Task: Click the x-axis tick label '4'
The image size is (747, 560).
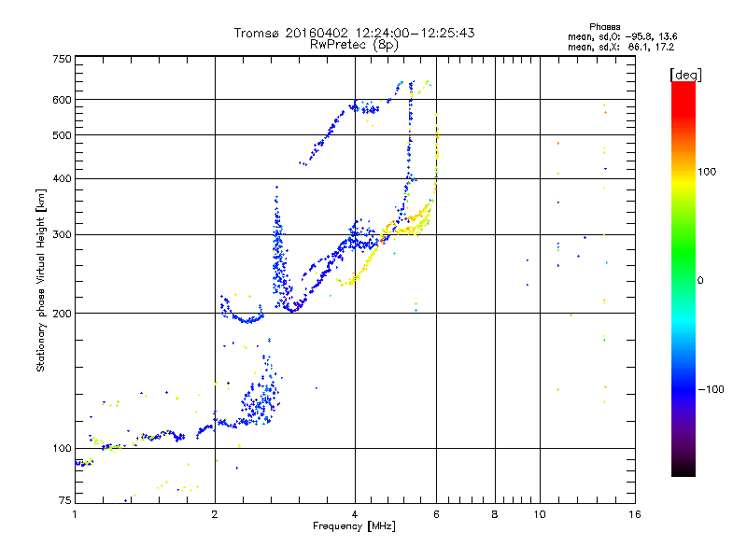Action: click(355, 514)
